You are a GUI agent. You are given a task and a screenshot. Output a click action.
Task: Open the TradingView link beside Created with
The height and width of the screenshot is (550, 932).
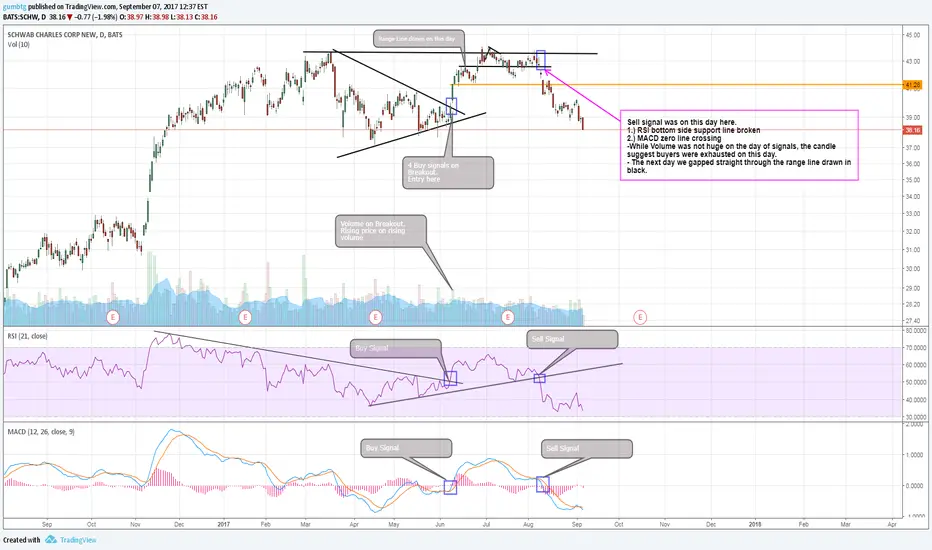pos(78,540)
